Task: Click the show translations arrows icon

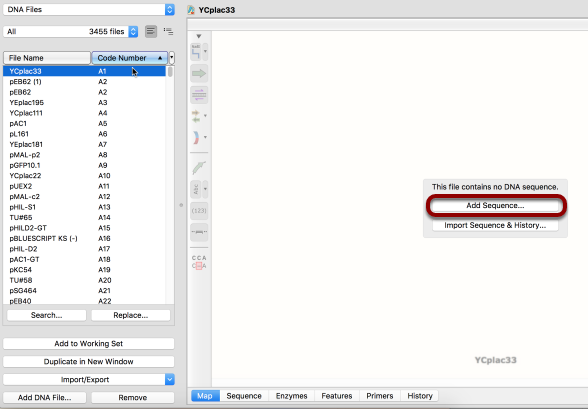Action: click(196, 116)
